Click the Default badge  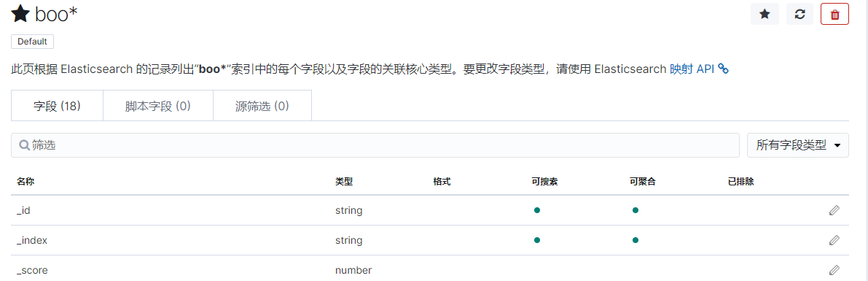tap(32, 42)
